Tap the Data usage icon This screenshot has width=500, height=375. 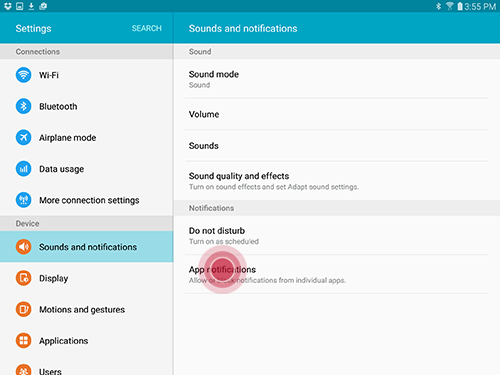[23, 169]
